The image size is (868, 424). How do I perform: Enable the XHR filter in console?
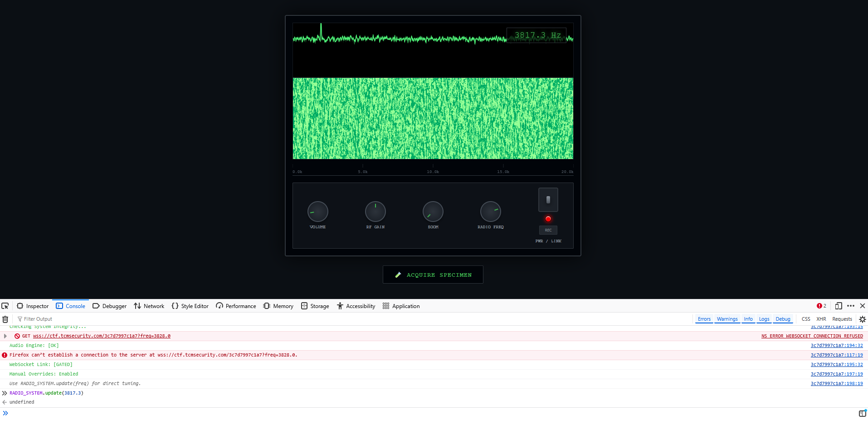(821, 319)
